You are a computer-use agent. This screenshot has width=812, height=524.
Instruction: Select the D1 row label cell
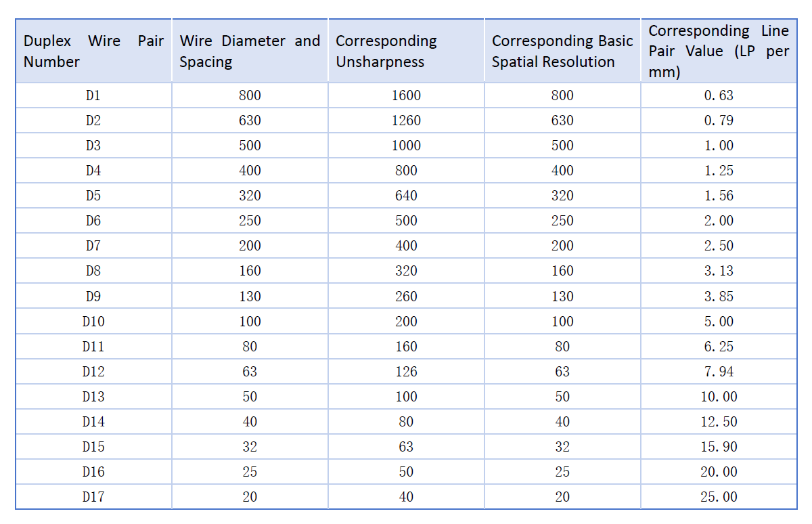(93, 95)
